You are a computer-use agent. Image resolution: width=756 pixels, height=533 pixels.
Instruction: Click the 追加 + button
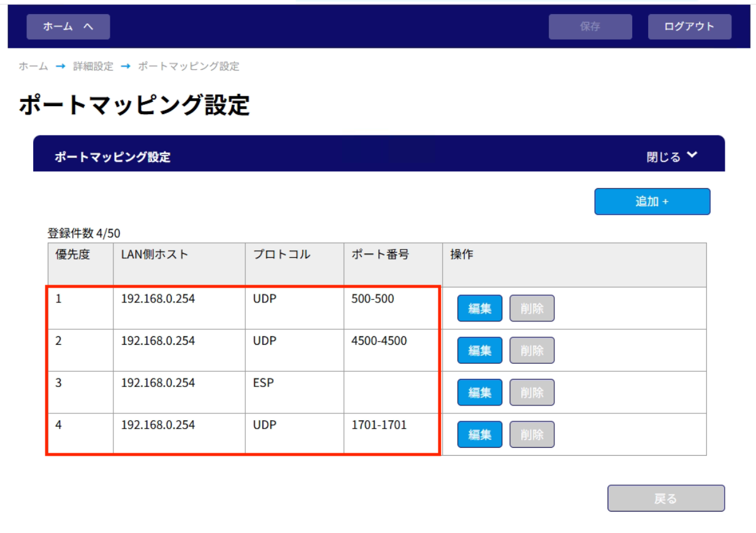652,202
